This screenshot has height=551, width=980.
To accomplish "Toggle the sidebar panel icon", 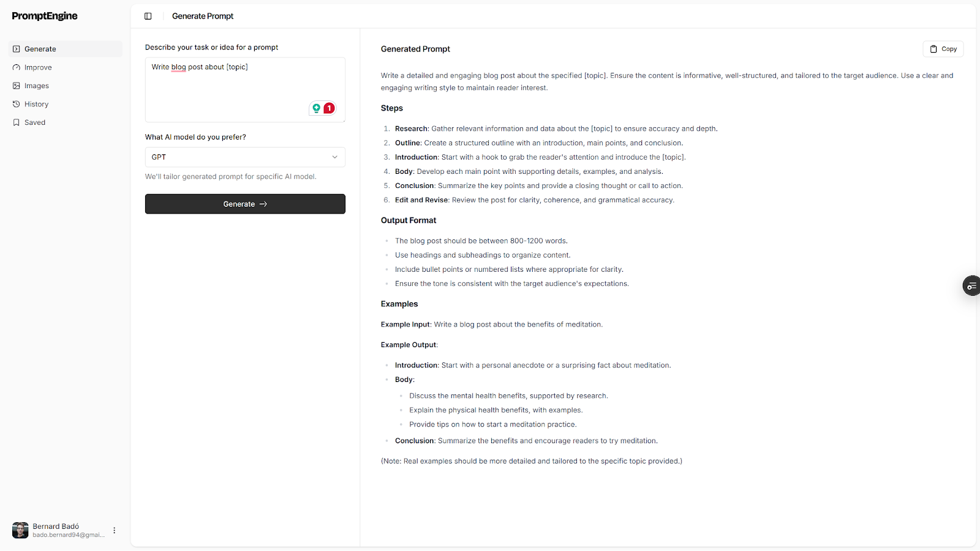I will coord(148,17).
